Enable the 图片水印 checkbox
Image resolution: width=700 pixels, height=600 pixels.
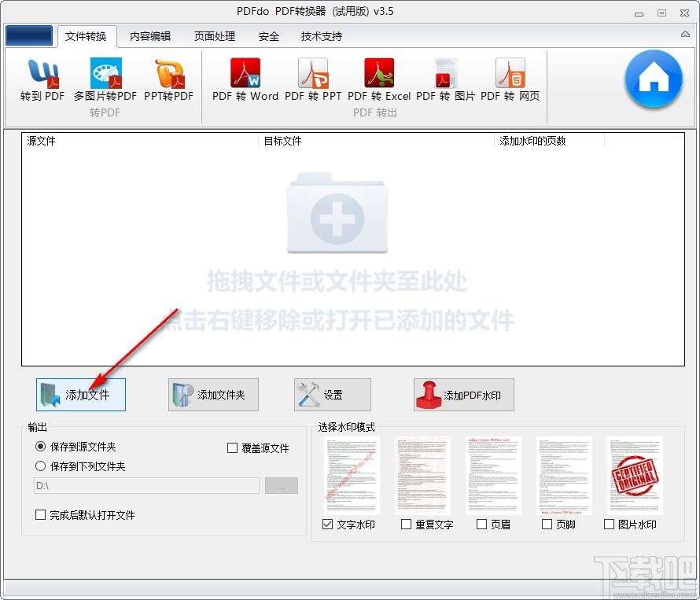pos(609,524)
